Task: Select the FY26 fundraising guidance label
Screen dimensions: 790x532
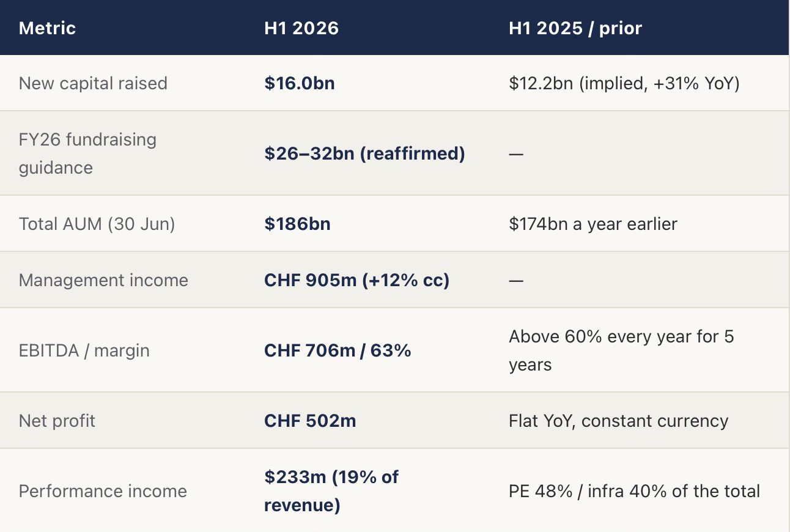Action: coord(87,153)
